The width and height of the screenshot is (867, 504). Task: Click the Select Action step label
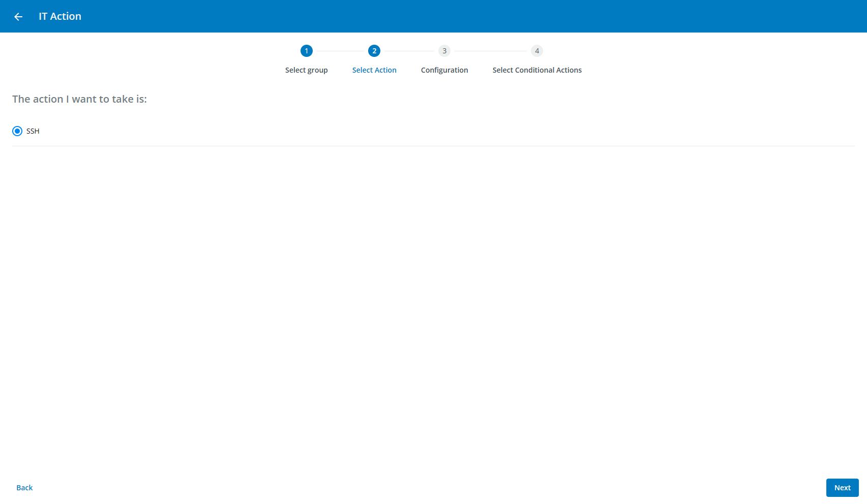pos(374,70)
